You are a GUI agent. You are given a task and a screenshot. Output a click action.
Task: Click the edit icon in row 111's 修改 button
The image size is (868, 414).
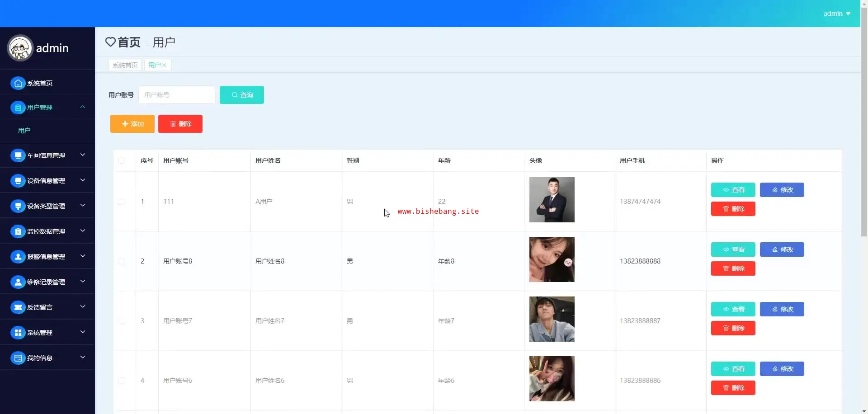775,190
